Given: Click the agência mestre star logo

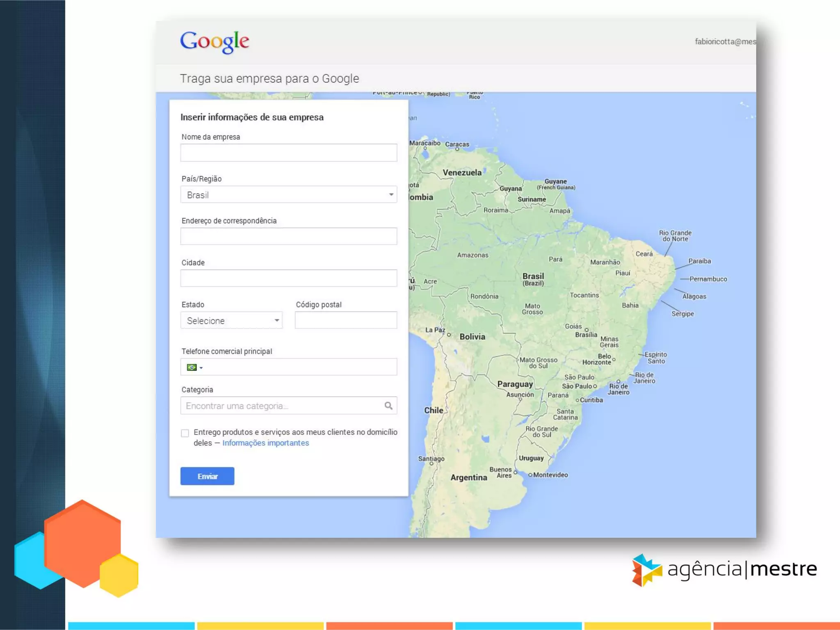Looking at the screenshot, I should click(x=647, y=570).
